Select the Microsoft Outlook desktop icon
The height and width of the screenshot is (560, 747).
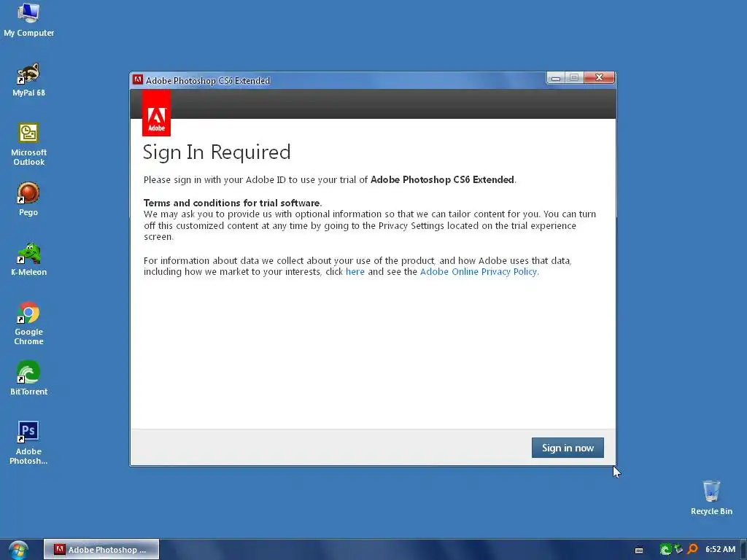[28, 144]
